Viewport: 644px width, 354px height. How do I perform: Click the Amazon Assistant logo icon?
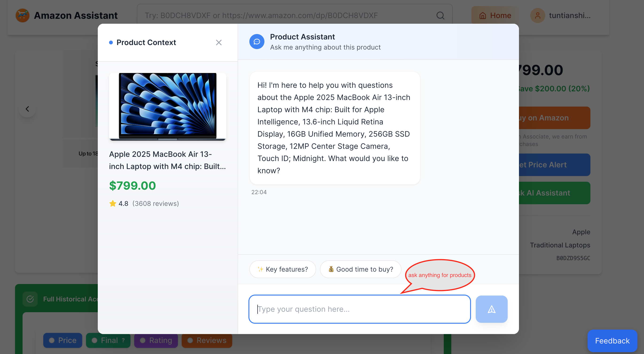(23, 15)
